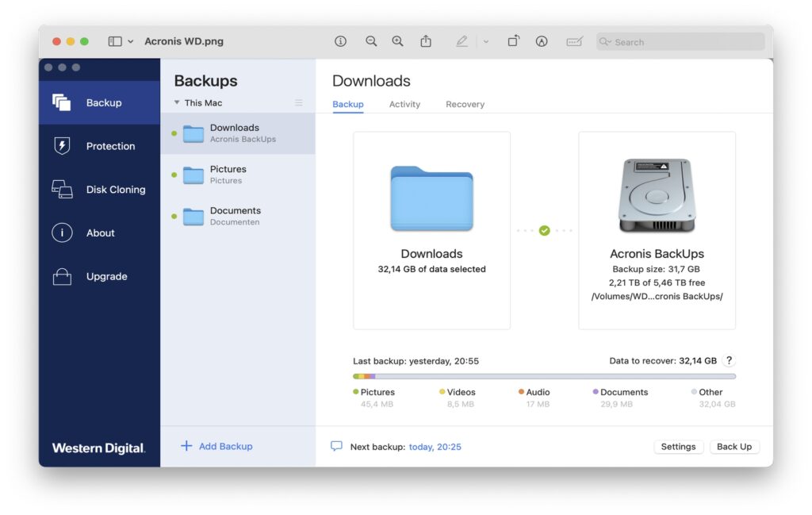Select the Downloads backup in the list
This screenshot has height=515, width=812.
[238, 133]
